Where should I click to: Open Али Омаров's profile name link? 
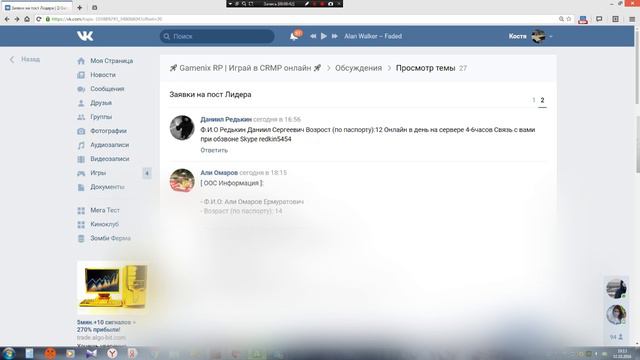pyautogui.click(x=219, y=173)
